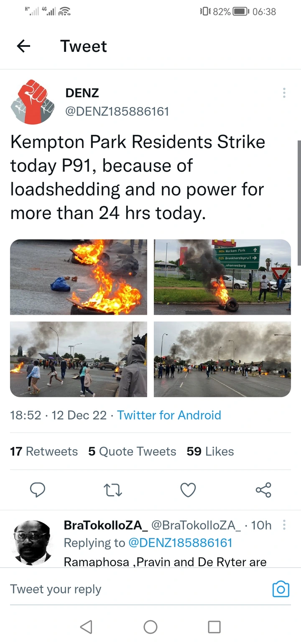Tap the retweet arrows icon
Viewport: 301px width, 644px height.
click(x=113, y=490)
